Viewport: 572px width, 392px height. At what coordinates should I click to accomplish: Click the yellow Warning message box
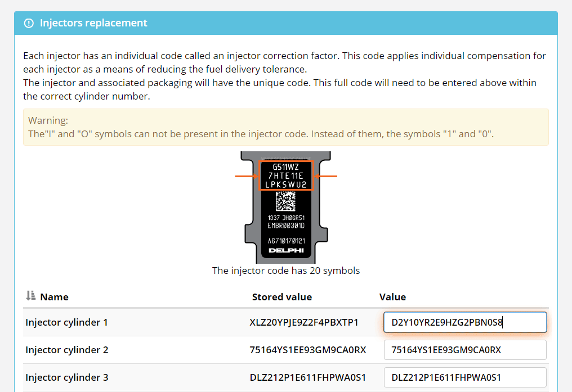pos(285,127)
